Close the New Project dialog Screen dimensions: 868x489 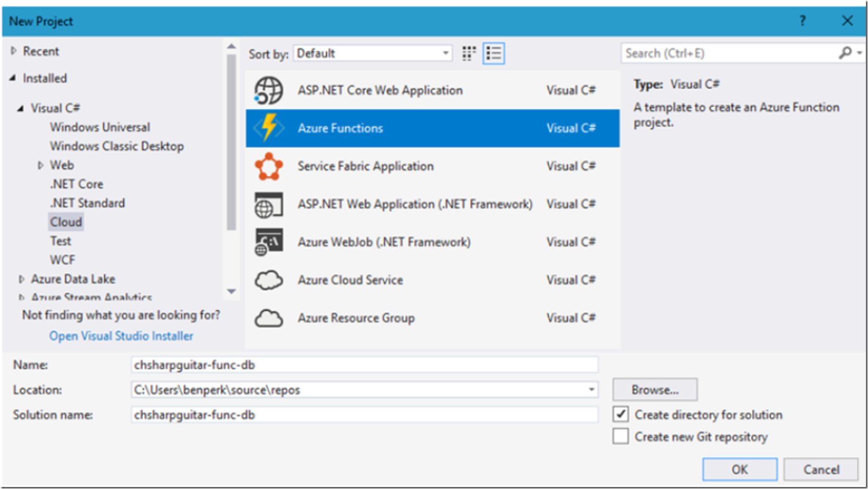click(847, 21)
